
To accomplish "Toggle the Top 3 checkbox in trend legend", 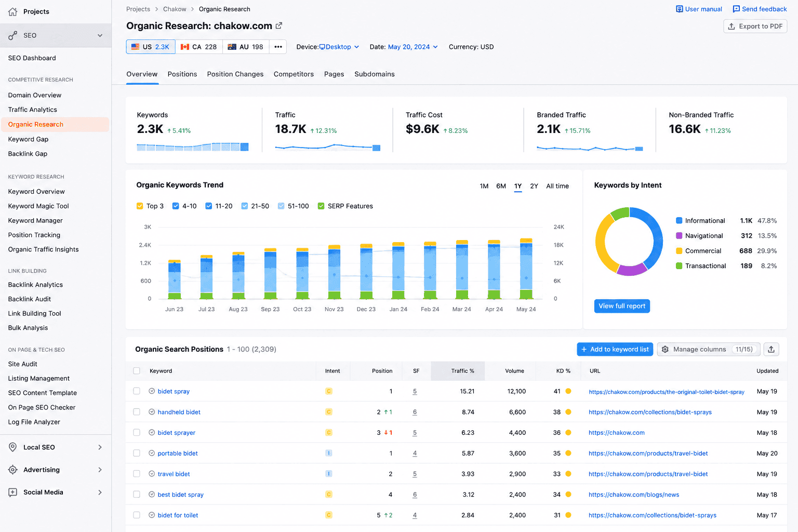I will (x=140, y=206).
